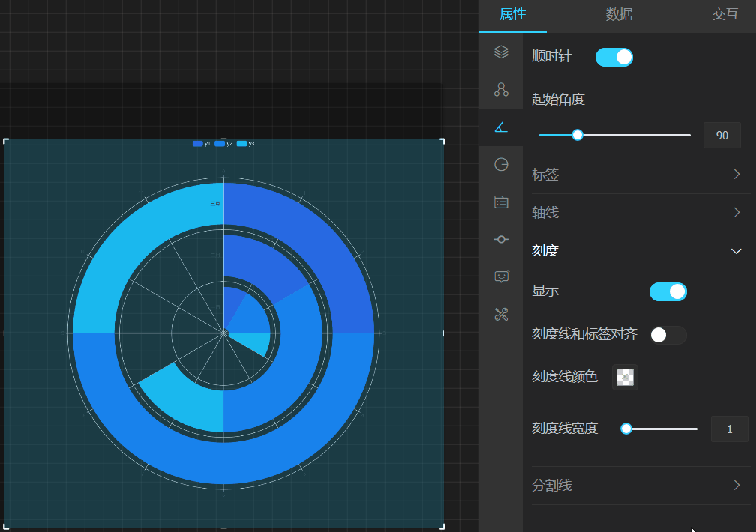Turn off the 显示 tick display switch
Viewport: 756px width, 532px height.
tap(667, 291)
